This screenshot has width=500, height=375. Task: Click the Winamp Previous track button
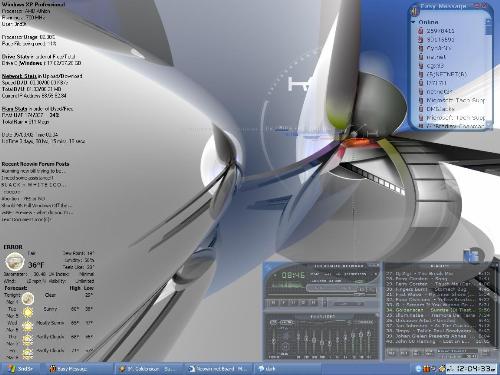[274, 302]
